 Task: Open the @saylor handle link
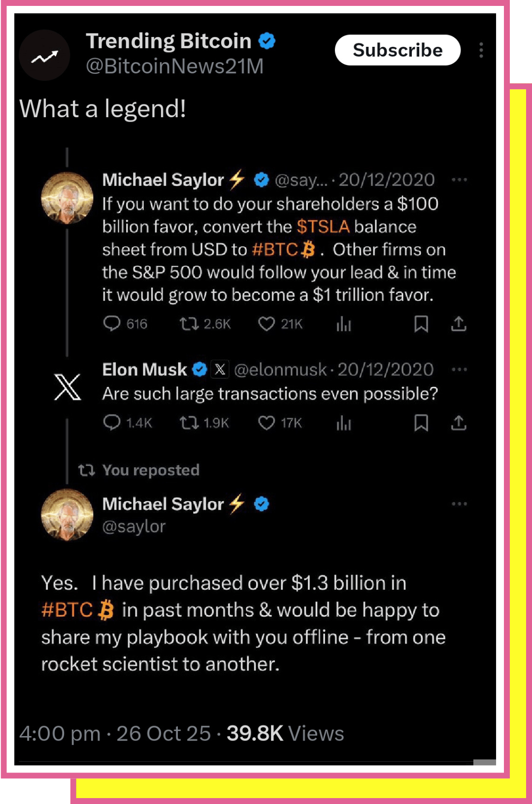tap(133, 527)
